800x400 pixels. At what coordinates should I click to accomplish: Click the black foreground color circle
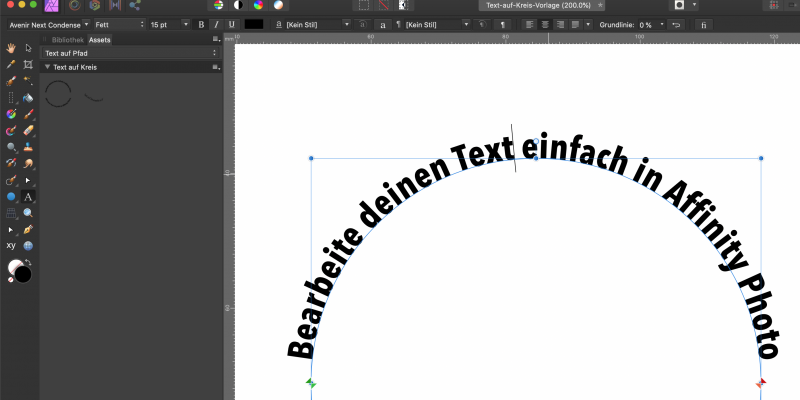click(23, 274)
